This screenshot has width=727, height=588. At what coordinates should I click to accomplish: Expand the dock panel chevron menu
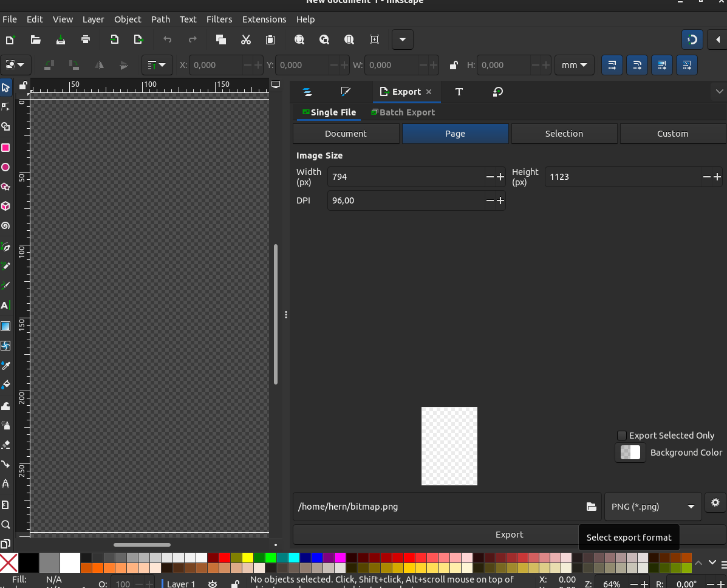(719, 91)
